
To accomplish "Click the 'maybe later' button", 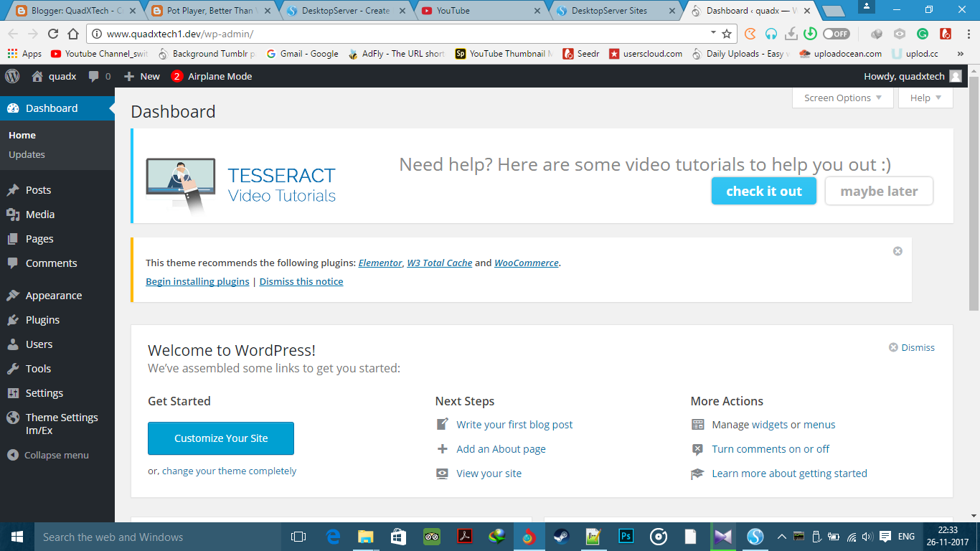I will (879, 191).
